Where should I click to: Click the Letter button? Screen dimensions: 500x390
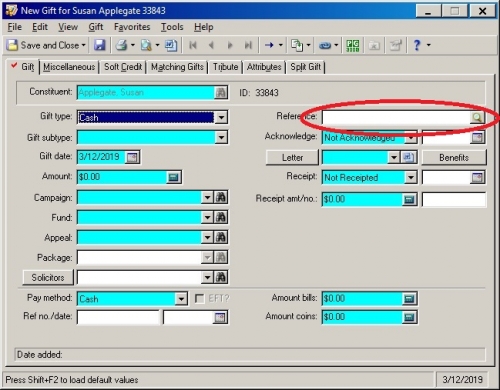292,157
